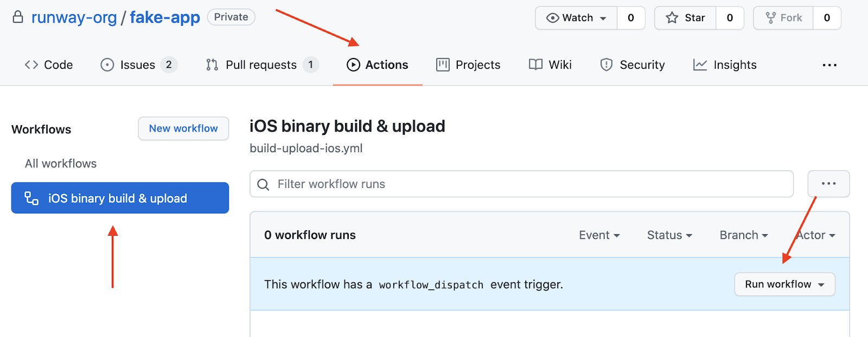Click the Issues count badge 2
The image size is (868, 337).
[169, 65]
